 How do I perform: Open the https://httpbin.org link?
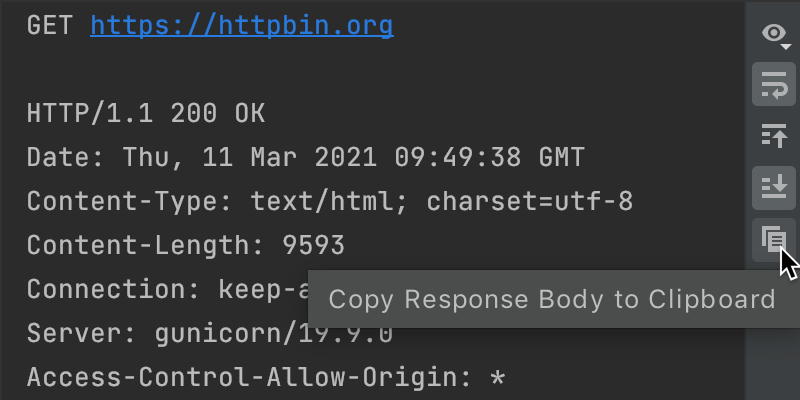(242, 26)
